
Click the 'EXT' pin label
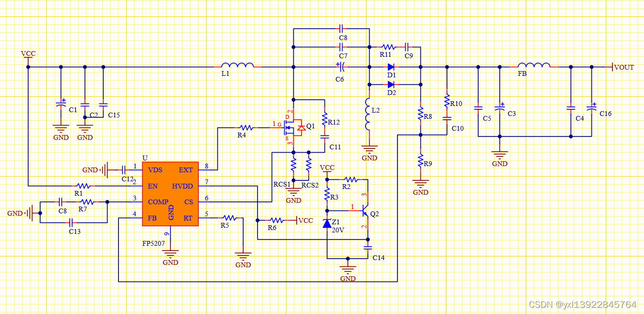click(x=186, y=170)
